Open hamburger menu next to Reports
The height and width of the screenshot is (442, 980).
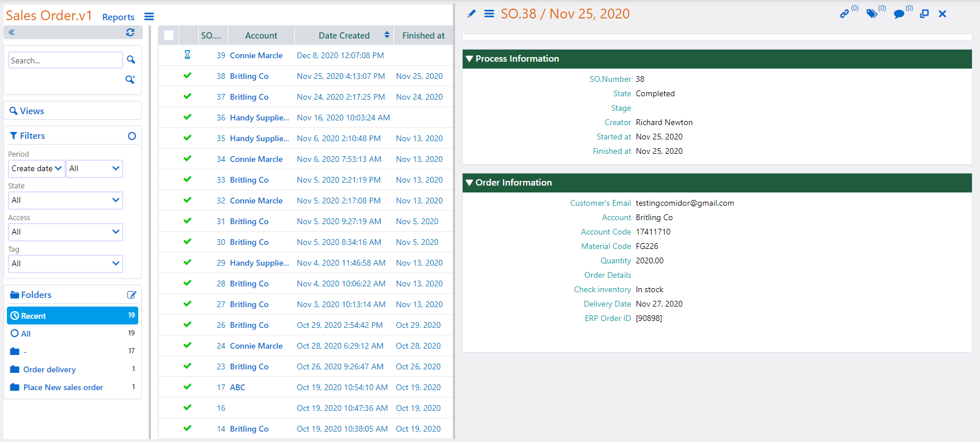tap(149, 17)
